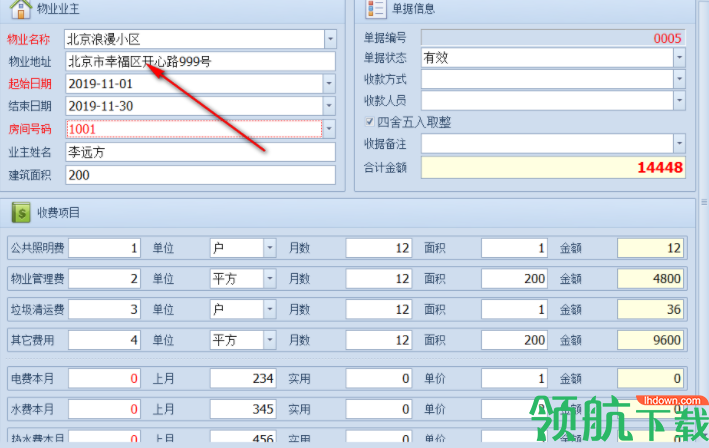Open the 单据状态 dropdown arrow
The height and width of the screenshot is (448, 709).
[679, 57]
